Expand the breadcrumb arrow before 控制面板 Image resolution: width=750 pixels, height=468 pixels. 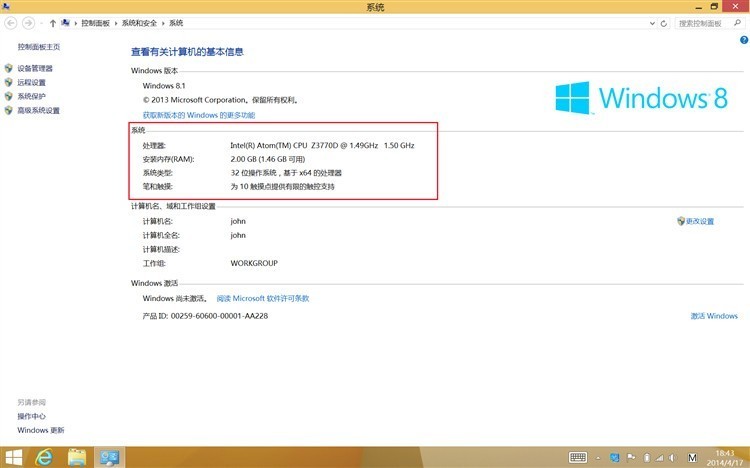pos(76,23)
